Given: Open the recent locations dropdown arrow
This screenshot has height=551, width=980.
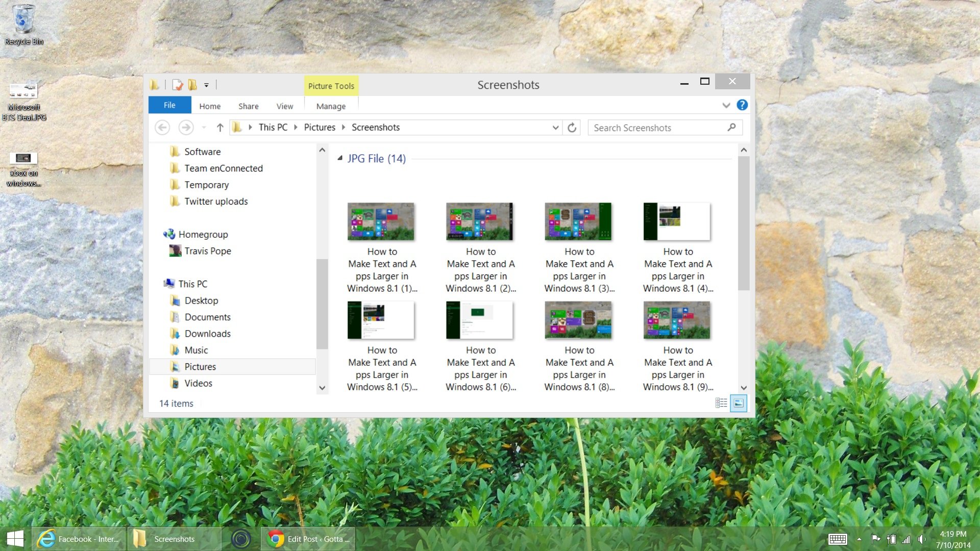Looking at the screenshot, I should click(204, 128).
